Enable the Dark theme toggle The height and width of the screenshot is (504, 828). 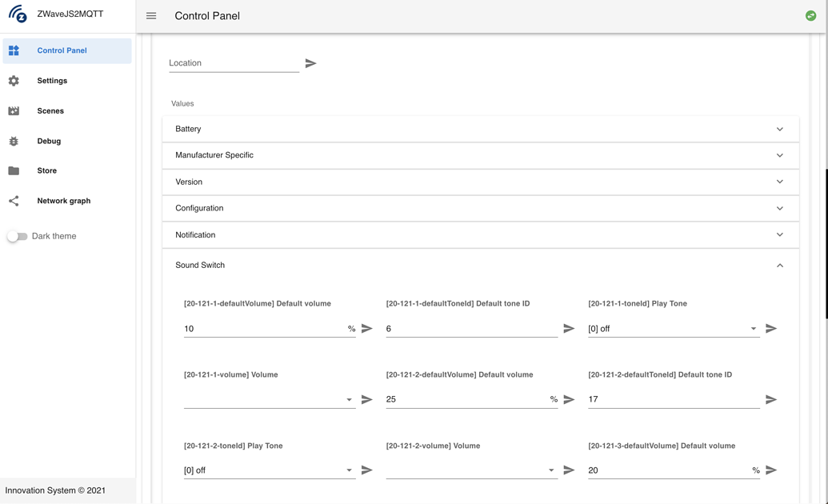16,236
